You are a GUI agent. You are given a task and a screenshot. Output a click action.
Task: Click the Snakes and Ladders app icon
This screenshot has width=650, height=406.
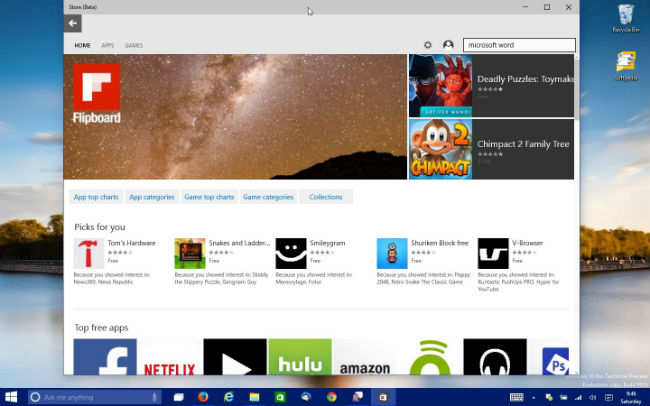[x=190, y=253]
